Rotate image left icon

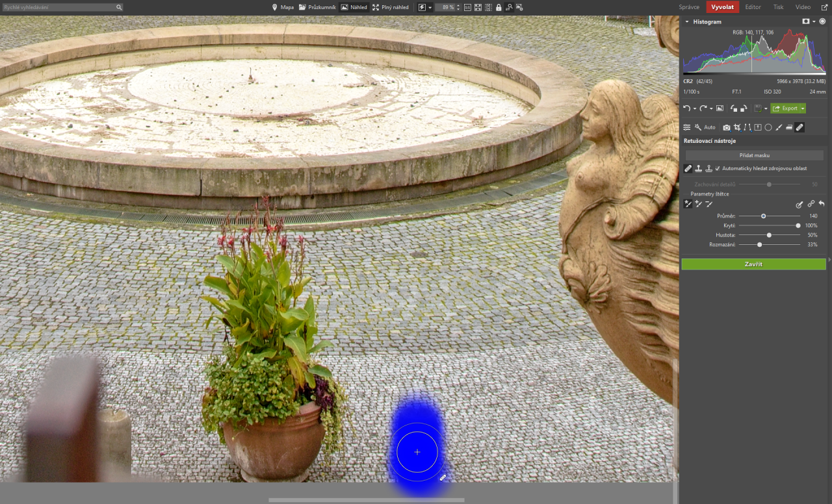734,108
